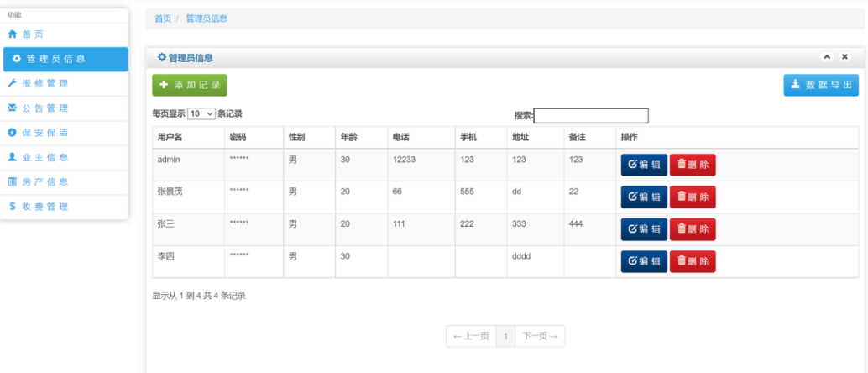Open 业主信息 in the sidebar menu
This screenshot has height=373, width=868.
pos(64,157)
